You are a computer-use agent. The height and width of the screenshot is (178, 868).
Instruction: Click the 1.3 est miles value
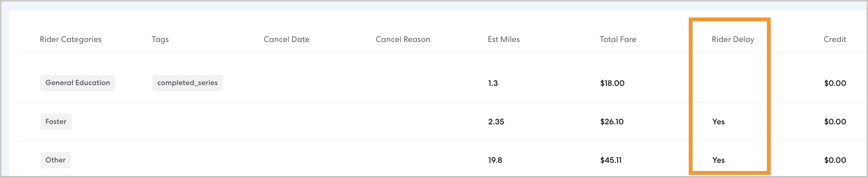click(x=493, y=83)
